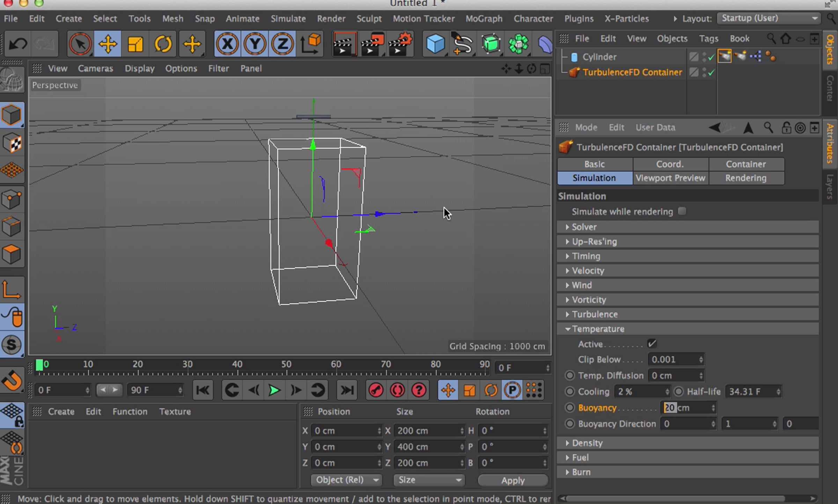Click the Record Active Objects keyframe button
Image resolution: width=838 pixels, height=504 pixels.
[376, 390]
